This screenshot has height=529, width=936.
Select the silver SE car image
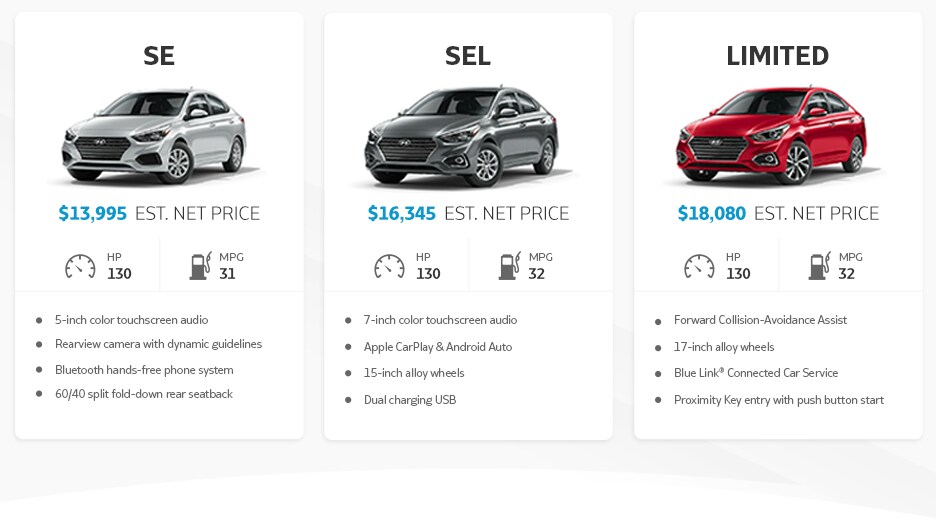click(154, 136)
